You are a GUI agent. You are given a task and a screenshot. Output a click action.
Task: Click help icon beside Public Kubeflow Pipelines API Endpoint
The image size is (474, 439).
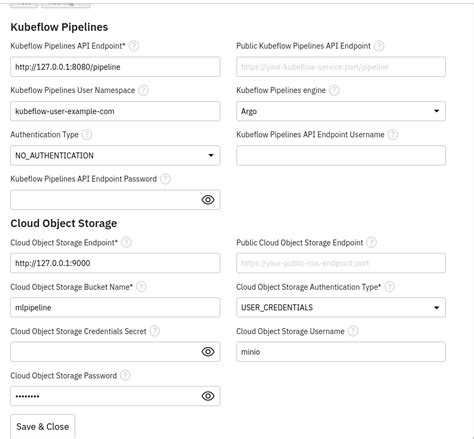[379, 46]
